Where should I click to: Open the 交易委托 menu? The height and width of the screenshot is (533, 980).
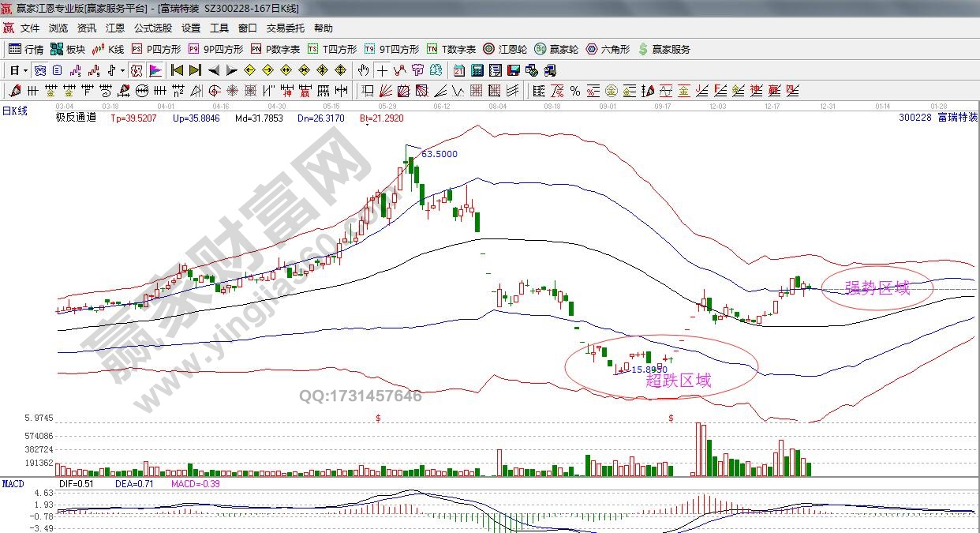click(285, 28)
